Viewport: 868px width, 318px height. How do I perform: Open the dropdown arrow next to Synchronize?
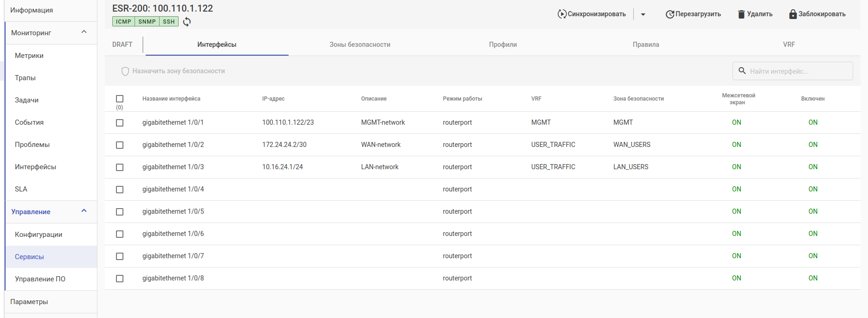(x=643, y=14)
